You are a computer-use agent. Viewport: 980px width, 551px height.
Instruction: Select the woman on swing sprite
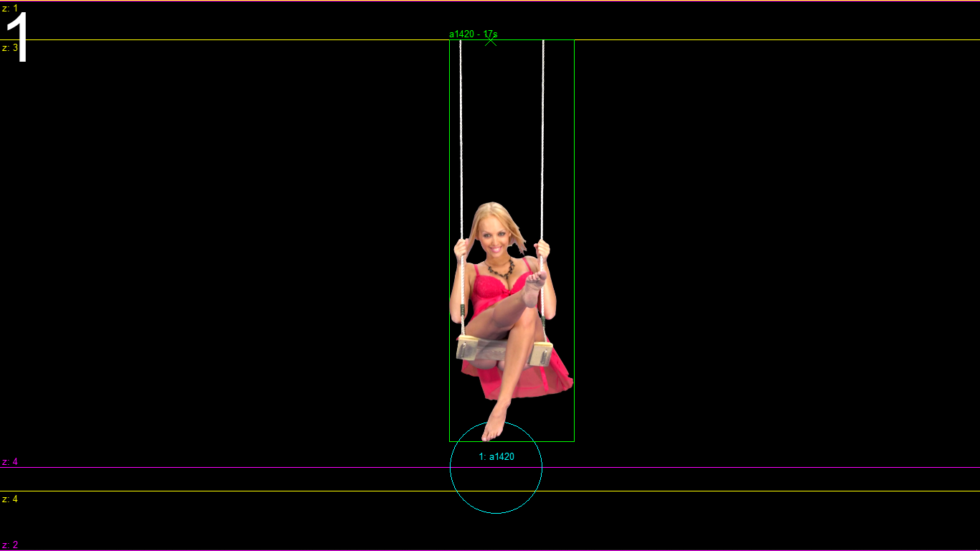coord(512,240)
